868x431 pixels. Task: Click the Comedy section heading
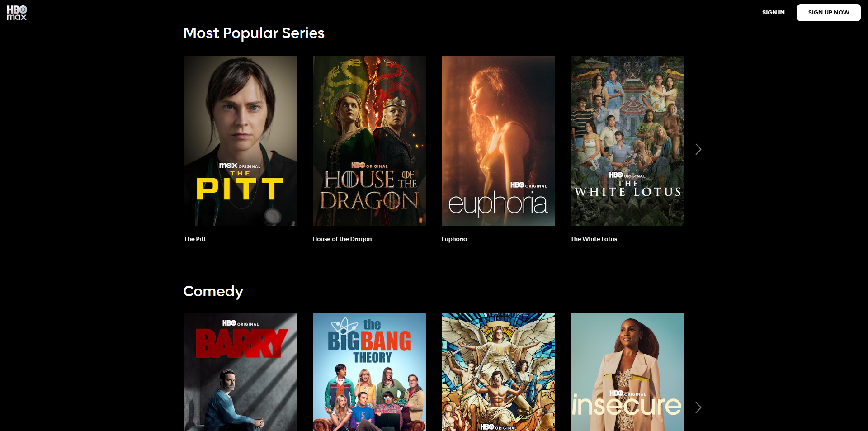pyautogui.click(x=213, y=292)
